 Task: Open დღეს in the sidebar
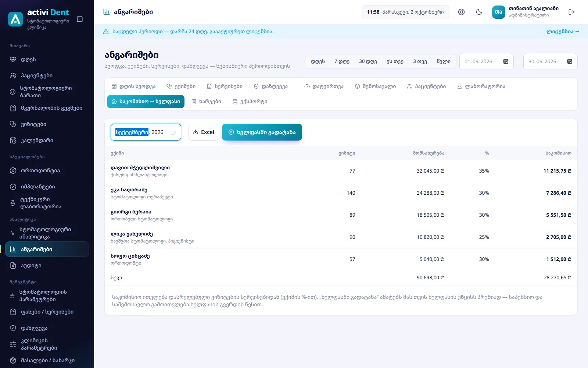[x=47, y=59]
